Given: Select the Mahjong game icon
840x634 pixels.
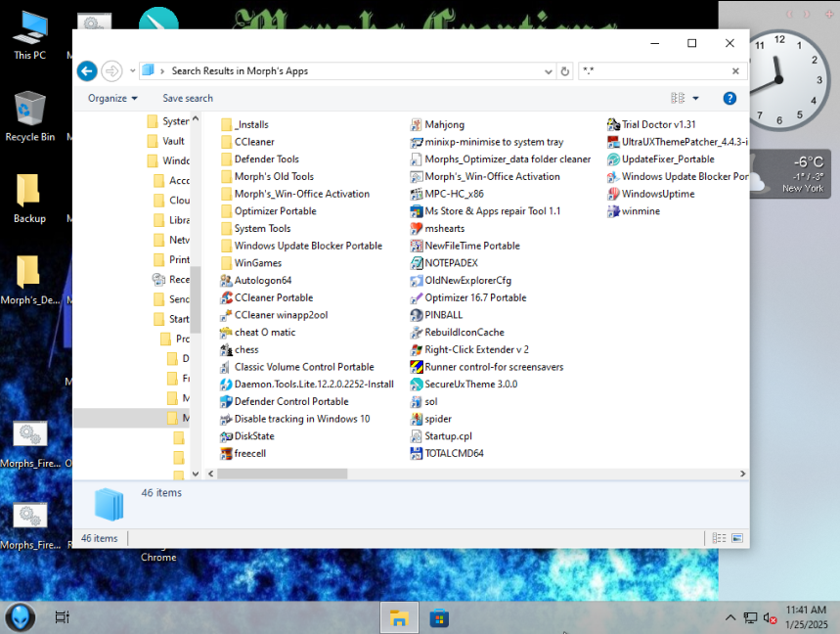Looking at the screenshot, I should [x=417, y=125].
